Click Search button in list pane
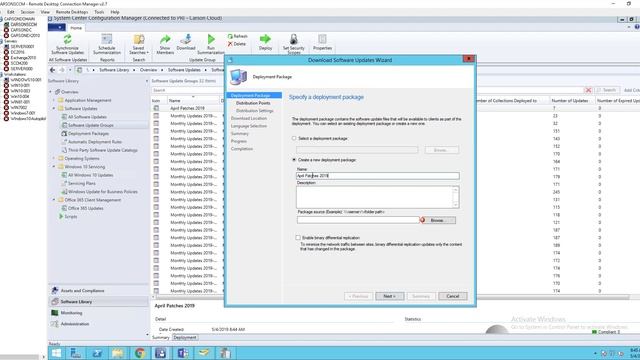The width and height of the screenshot is (640, 360). pyautogui.click(x=607, y=90)
